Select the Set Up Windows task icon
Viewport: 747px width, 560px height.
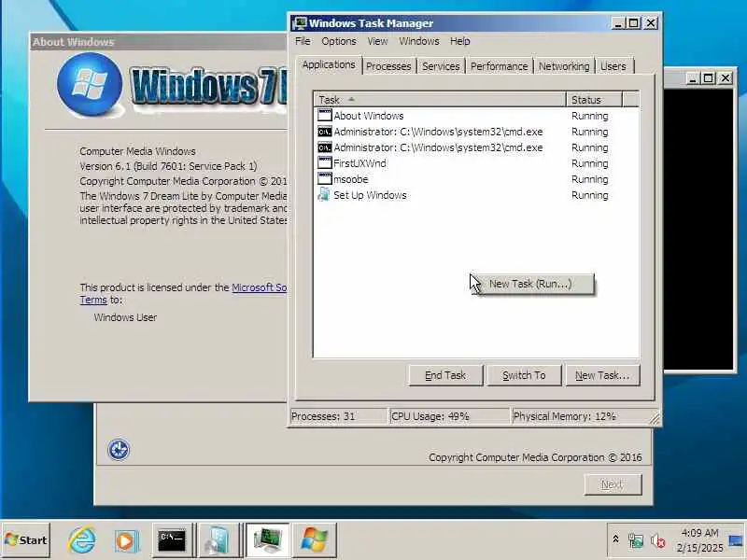(x=324, y=194)
